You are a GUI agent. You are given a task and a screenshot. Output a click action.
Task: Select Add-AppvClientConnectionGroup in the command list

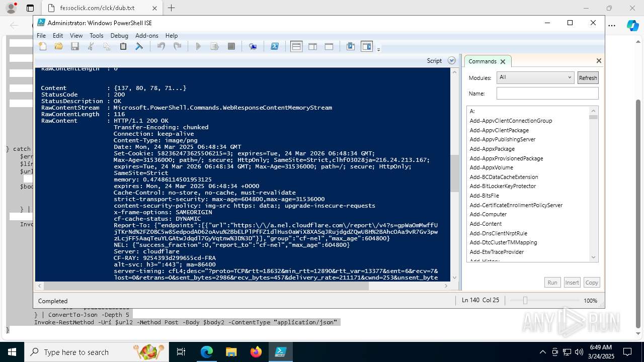click(x=511, y=121)
